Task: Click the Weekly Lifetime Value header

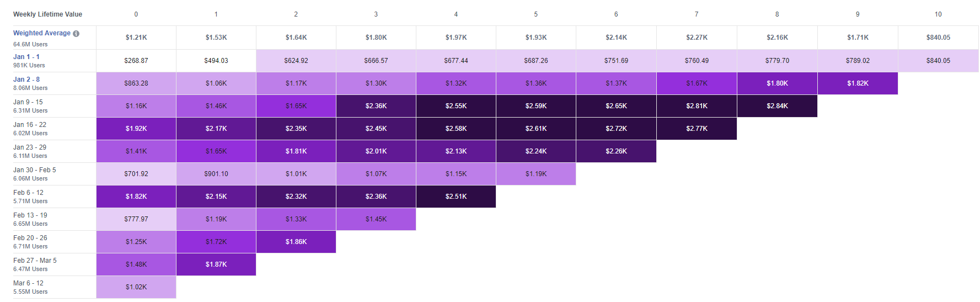Action: tap(47, 14)
